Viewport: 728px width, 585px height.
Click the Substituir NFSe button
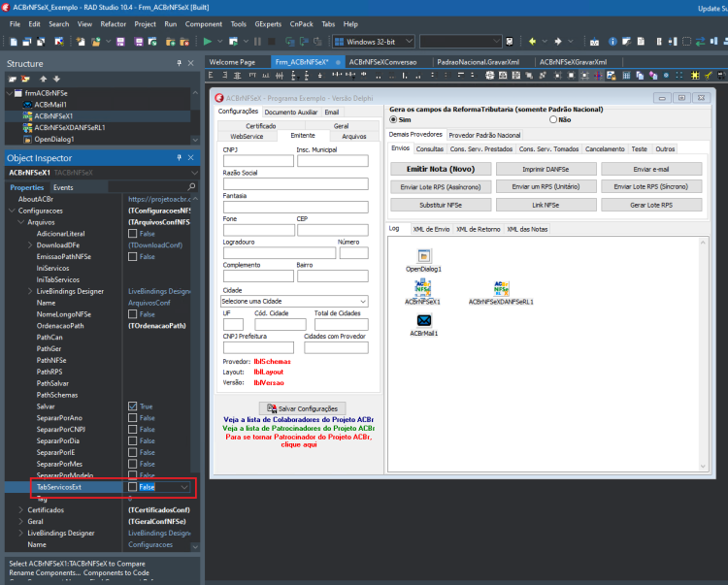(441, 205)
